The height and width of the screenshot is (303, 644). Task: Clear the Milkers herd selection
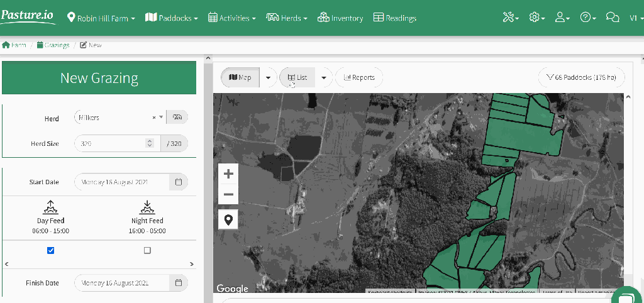[154, 118]
